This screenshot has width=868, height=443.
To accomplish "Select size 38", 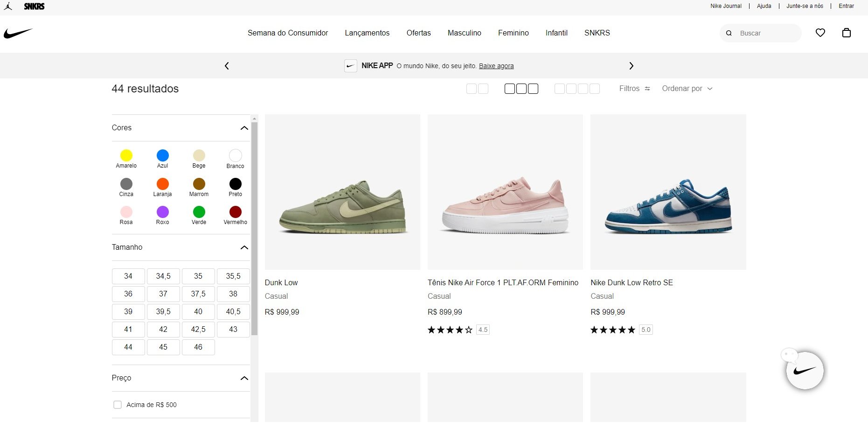I will 233,294.
